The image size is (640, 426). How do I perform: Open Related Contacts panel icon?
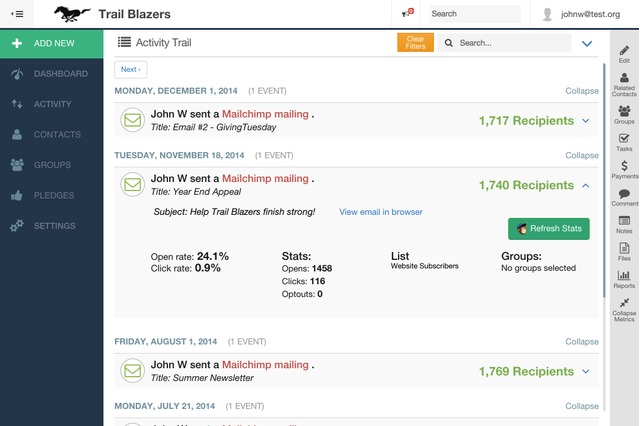[x=624, y=85]
